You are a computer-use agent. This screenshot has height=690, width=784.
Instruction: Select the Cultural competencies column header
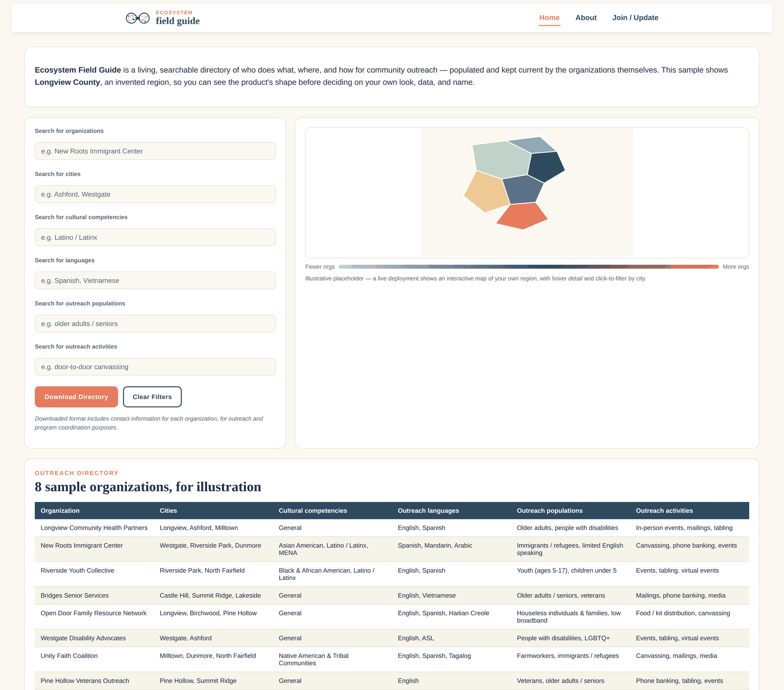[x=313, y=511]
